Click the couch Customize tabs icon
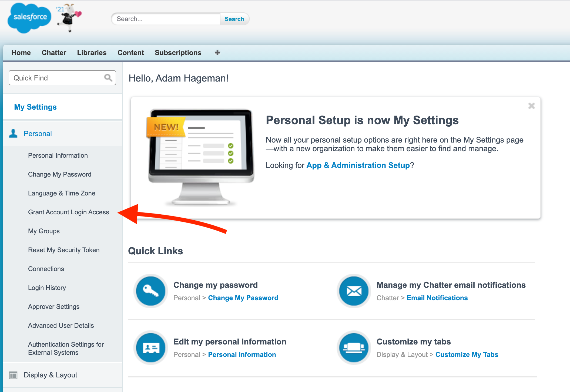This screenshot has width=570, height=392. (x=354, y=348)
